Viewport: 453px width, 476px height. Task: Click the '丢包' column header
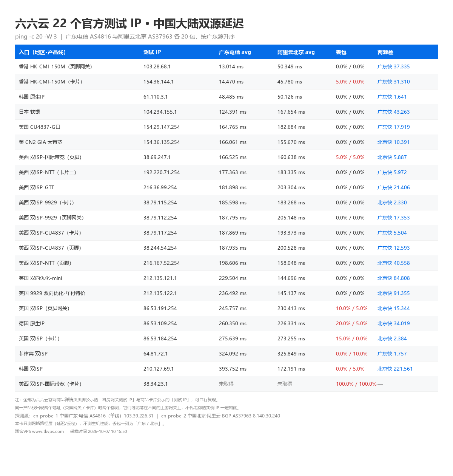click(x=341, y=52)
